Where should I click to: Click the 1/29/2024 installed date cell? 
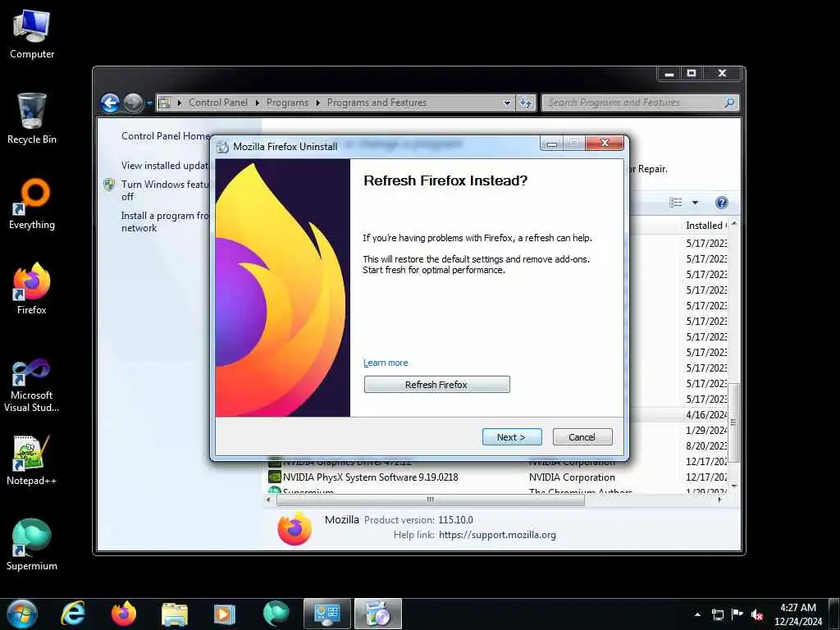706,430
